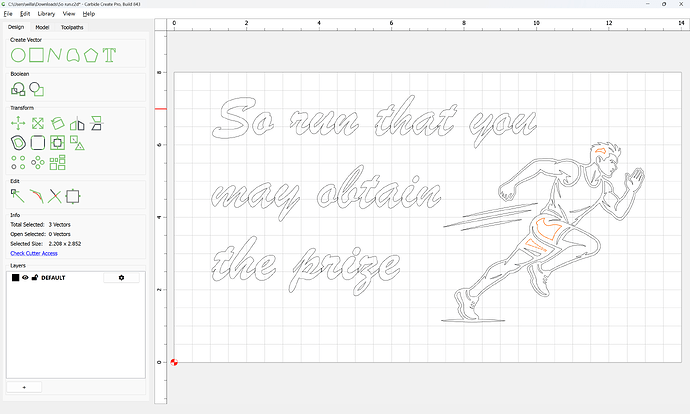
Task: Select the Polygon shape tool
Action: pyautogui.click(x=91, y=54)
